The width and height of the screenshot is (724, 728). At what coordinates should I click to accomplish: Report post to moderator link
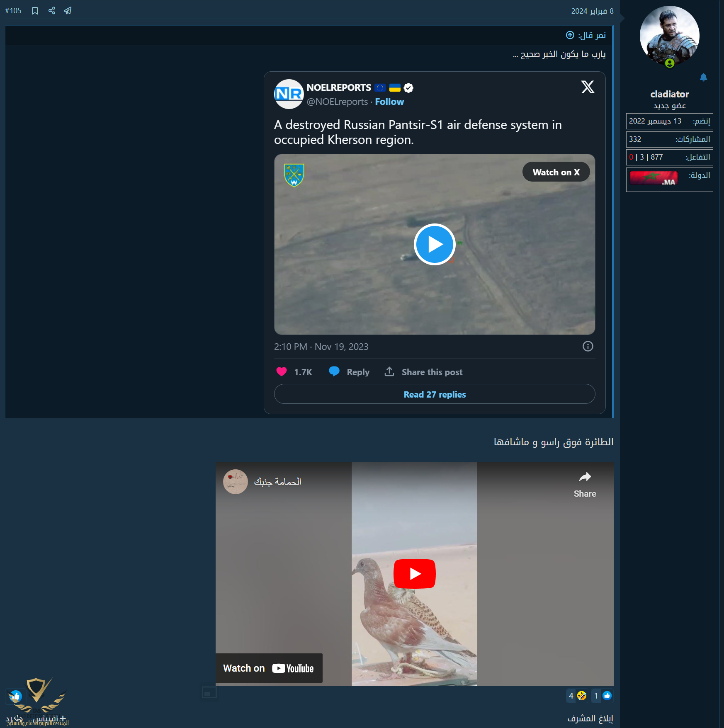590,718
